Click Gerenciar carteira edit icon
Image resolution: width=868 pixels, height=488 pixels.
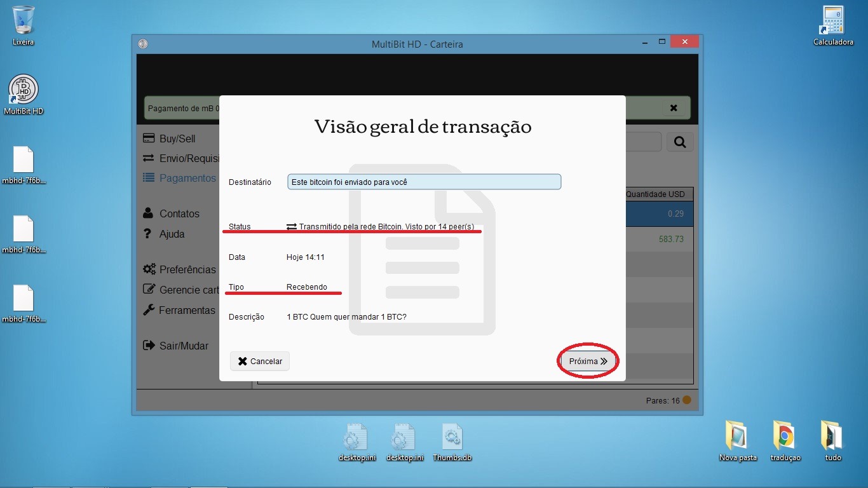(x=149, y=290)
